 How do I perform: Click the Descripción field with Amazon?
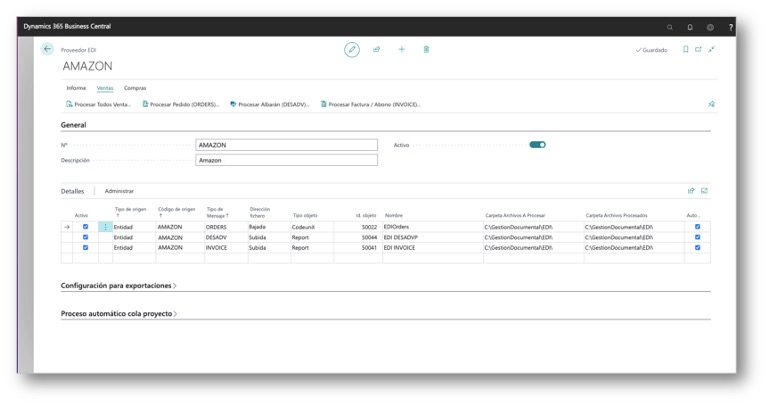287,160
